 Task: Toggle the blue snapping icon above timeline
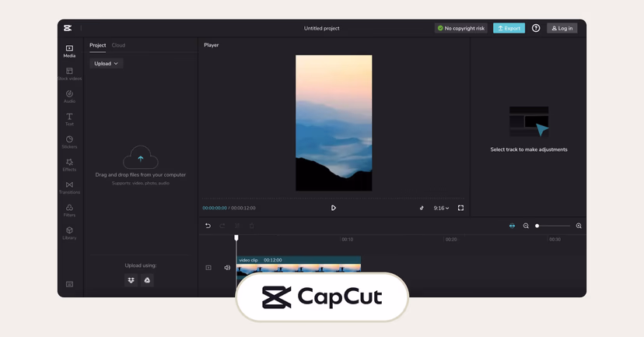coord(512,226)
